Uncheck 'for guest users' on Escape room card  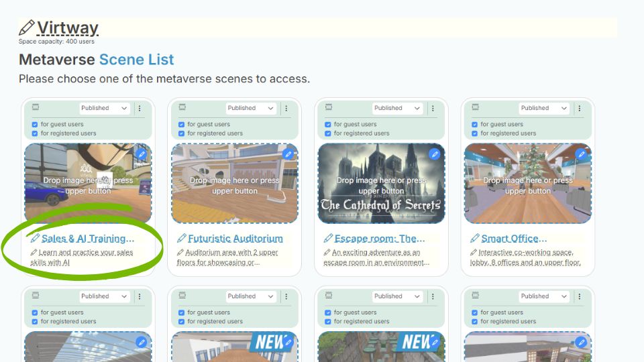click(x=328, y=125)
